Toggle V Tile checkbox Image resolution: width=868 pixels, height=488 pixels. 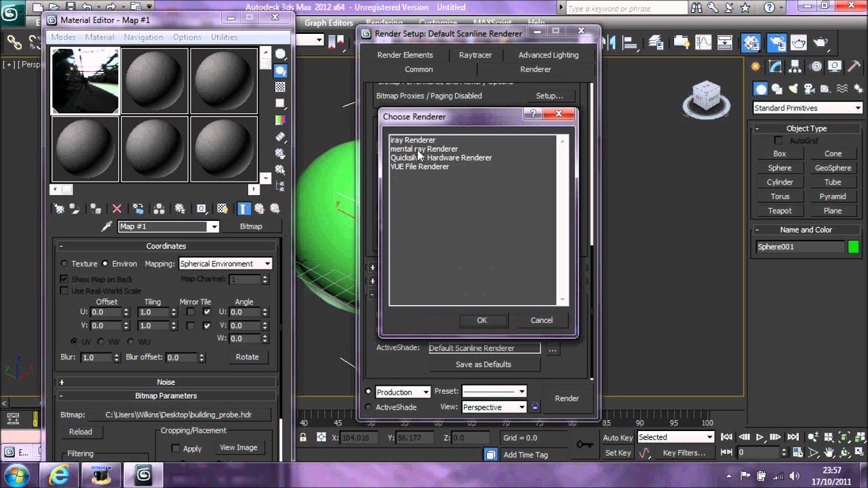point(207,325)
